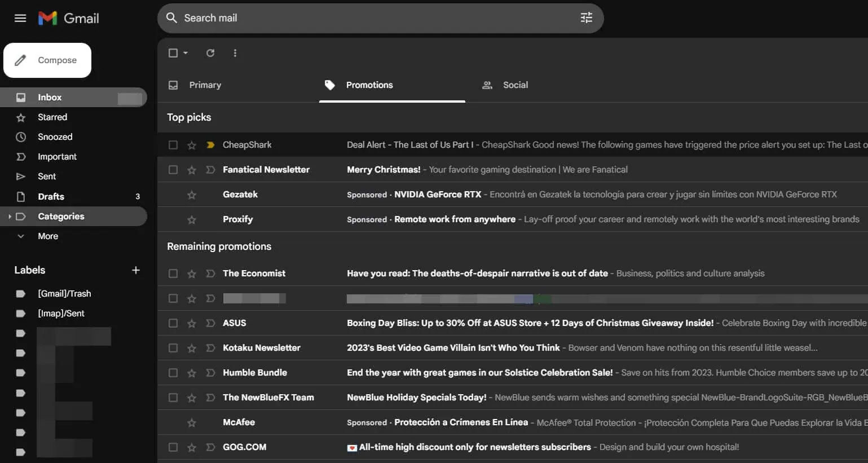This screenshot has width=868, height=463.
Task: Select the GOG.COM email checkbox
Action: click(173, 447)
